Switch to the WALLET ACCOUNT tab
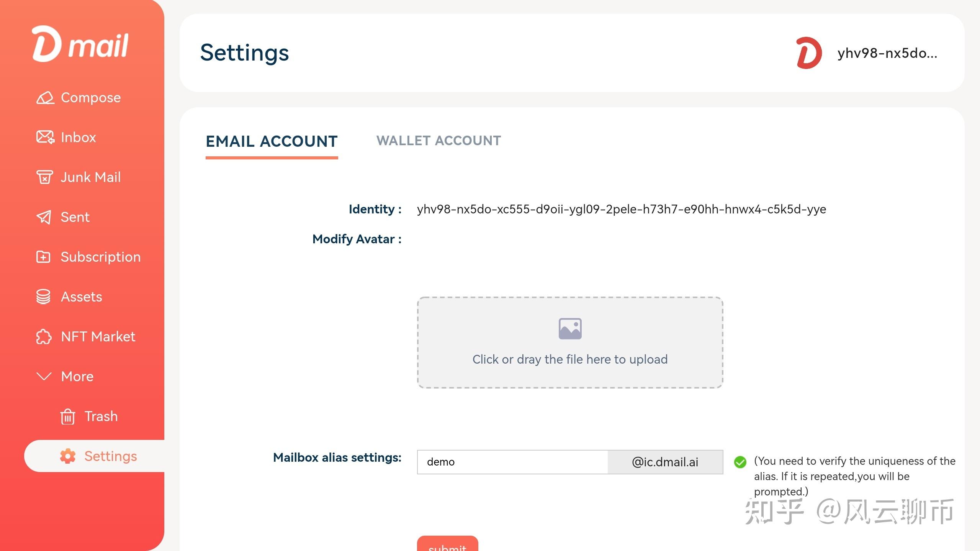 point(438,141)
